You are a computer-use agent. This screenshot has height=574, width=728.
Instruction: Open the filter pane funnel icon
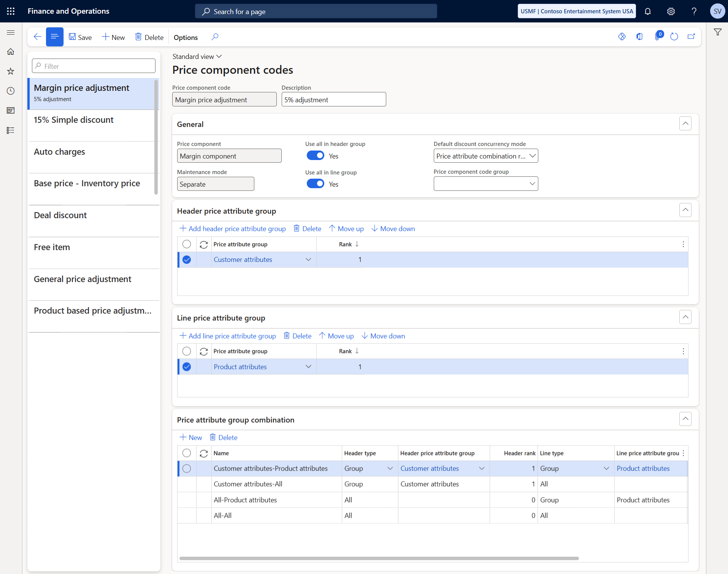[717, 32]
